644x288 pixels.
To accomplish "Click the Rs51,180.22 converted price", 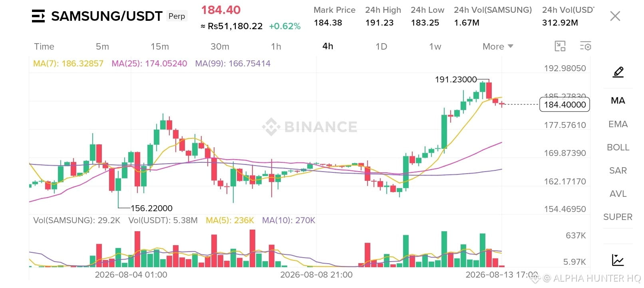I will click(231, 26).
